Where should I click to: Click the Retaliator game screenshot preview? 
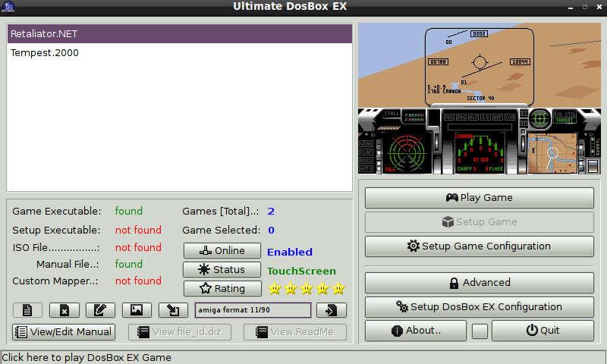[x=479, y=99]
